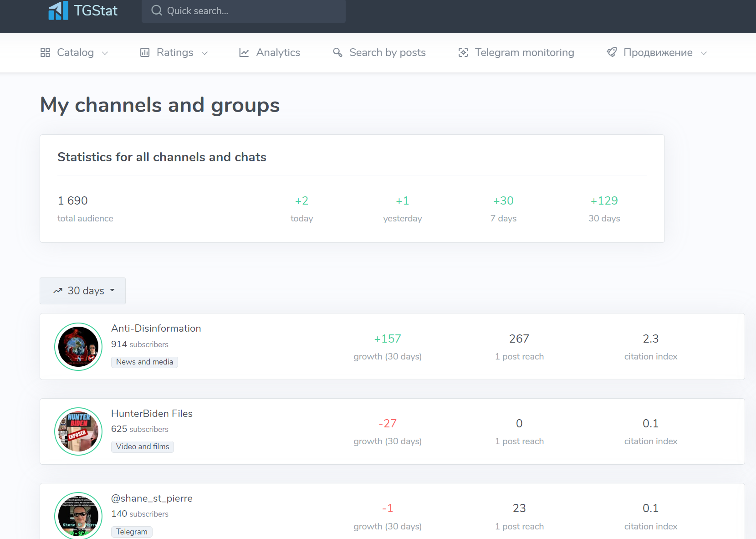Click the Search by posts icon
756x539 pixels.
point(337,52)
